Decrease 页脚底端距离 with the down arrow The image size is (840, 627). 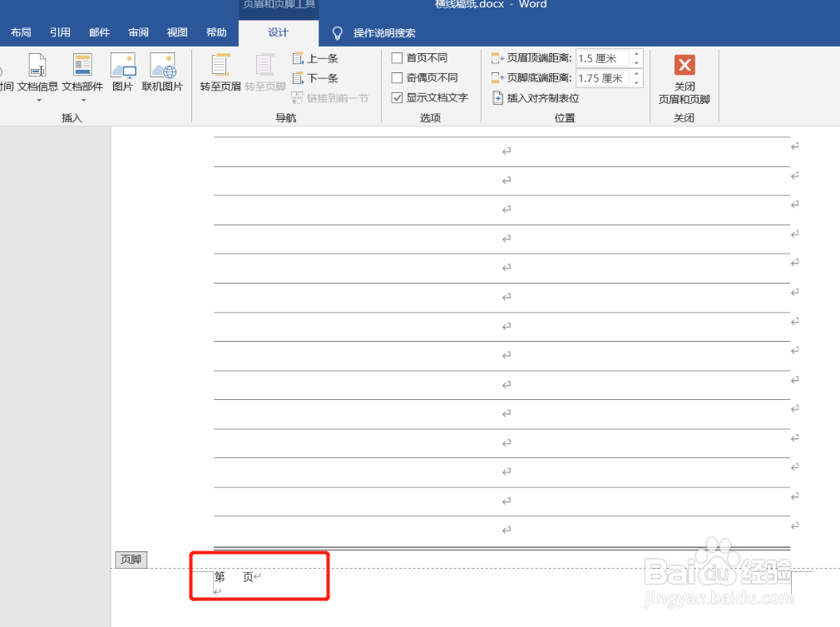coord(636,82)
